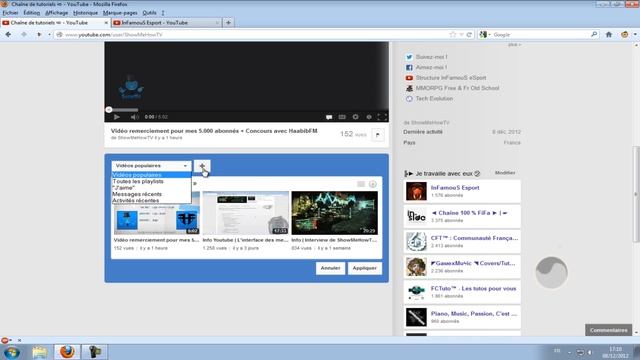Click the plus button to add section
The height and width of the screenshot is (360, 640).
(202, 166)
